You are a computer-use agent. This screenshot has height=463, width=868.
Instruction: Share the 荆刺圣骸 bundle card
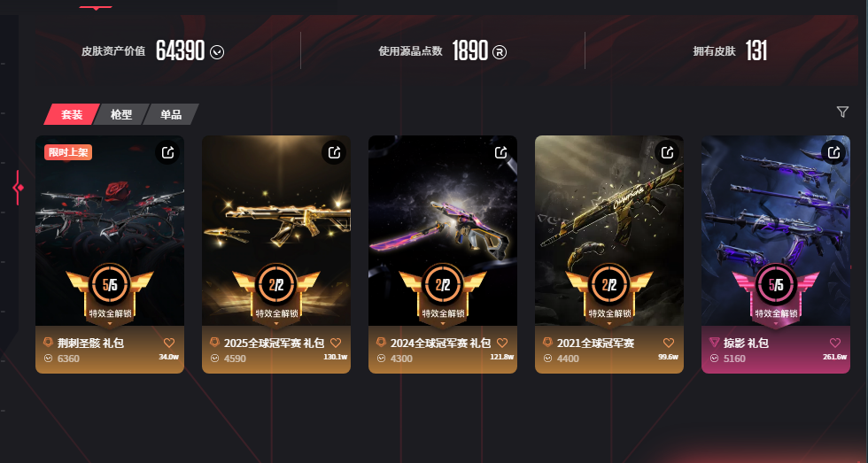point(167,152)
